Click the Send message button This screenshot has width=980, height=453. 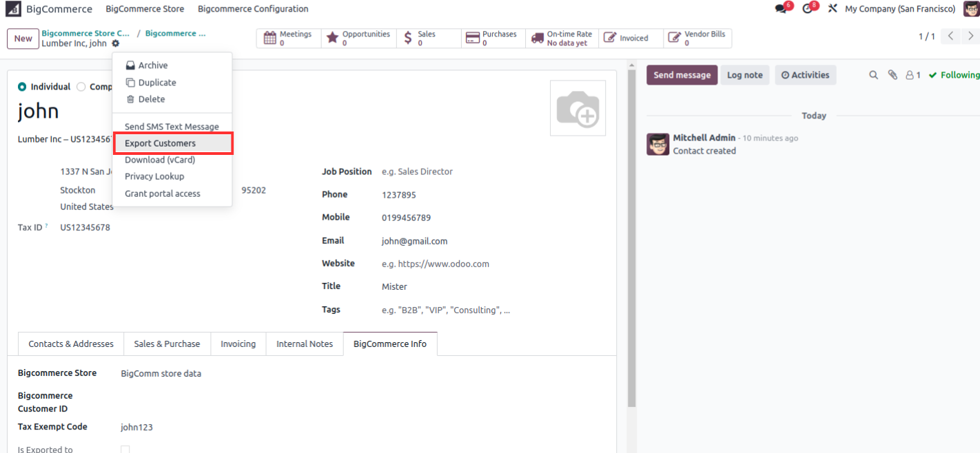(x=682, y=75)
